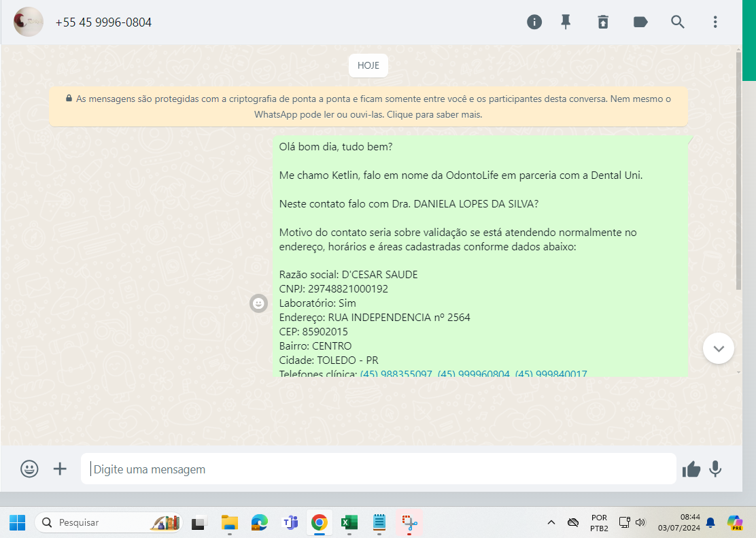Send thumbs-up with the like icon
Image resolution: width=756 pixels, height=538 pixels.
691,469
